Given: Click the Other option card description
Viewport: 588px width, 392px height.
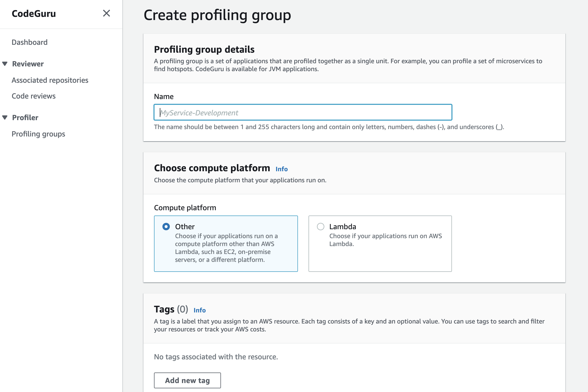Looking at the screenshot, I should pos(226,248).
